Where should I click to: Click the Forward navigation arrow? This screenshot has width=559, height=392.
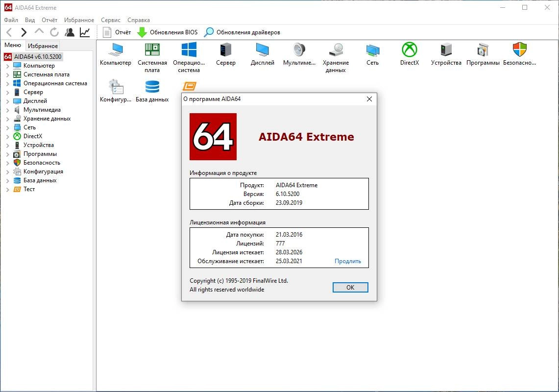(x=24, y=32)
